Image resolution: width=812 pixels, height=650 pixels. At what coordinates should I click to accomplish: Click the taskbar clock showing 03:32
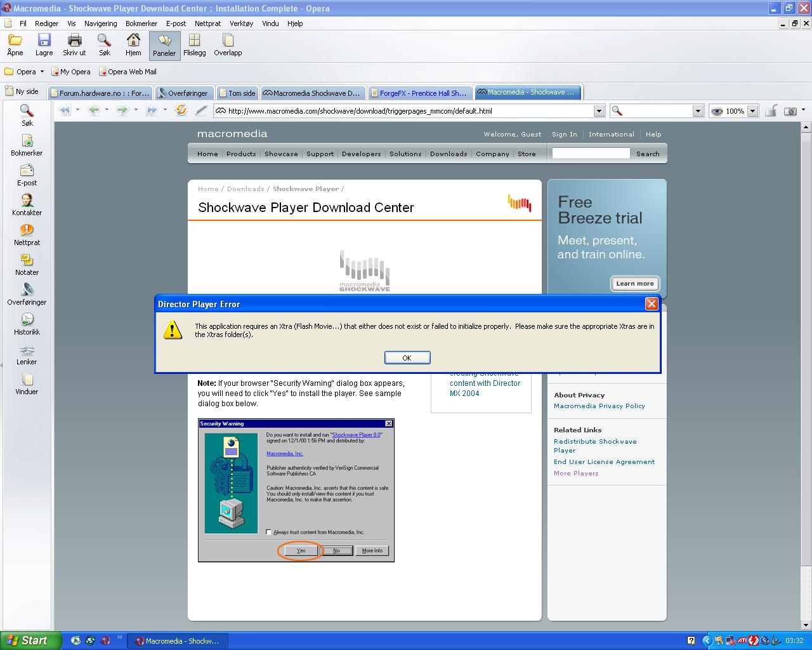pos(794,641)
